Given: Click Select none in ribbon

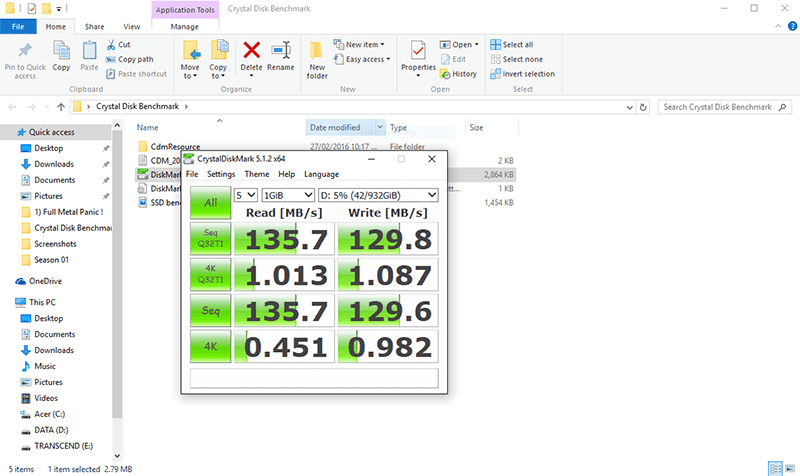Looking at the screenshot, I should click(x=517, y=59).
